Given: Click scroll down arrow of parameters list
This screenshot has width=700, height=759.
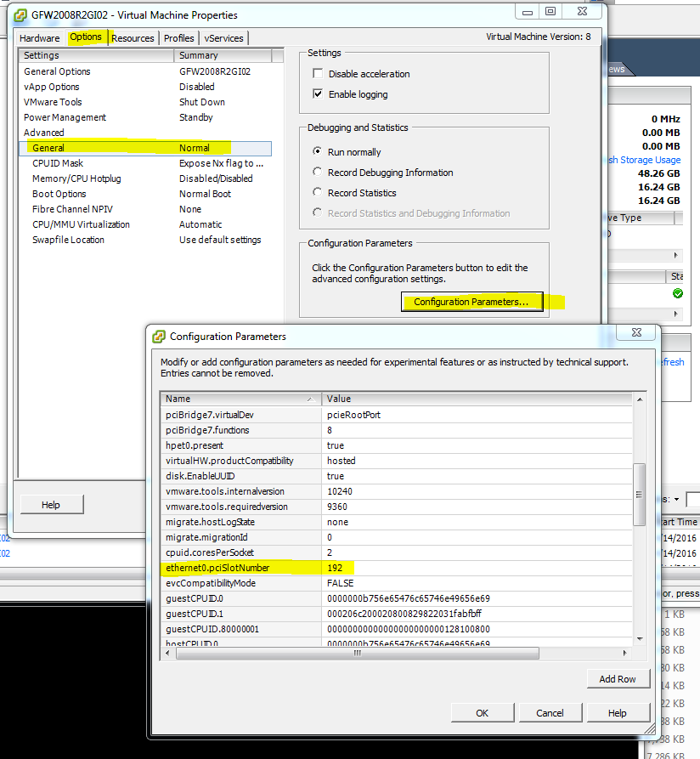Looking at the screenshot, I should 640,638.
